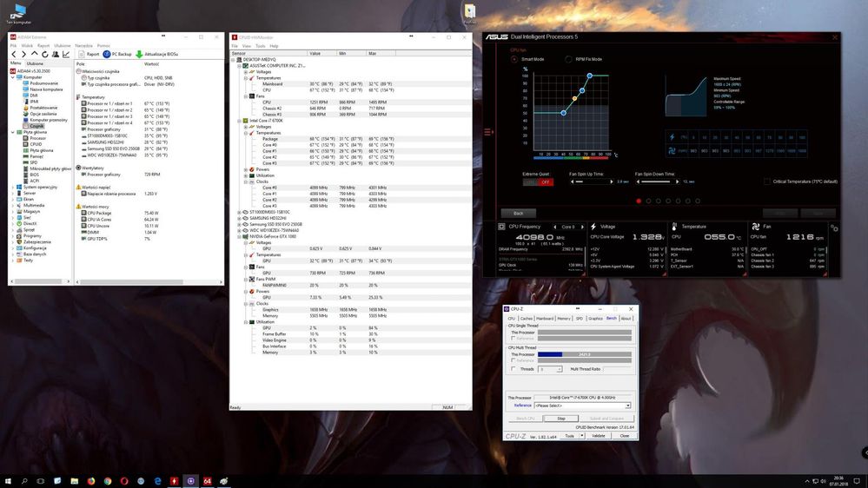Check Single Thread Reference checkbox in CPU-Z
The width and height of the screenshot is (868, 488).
514,339
